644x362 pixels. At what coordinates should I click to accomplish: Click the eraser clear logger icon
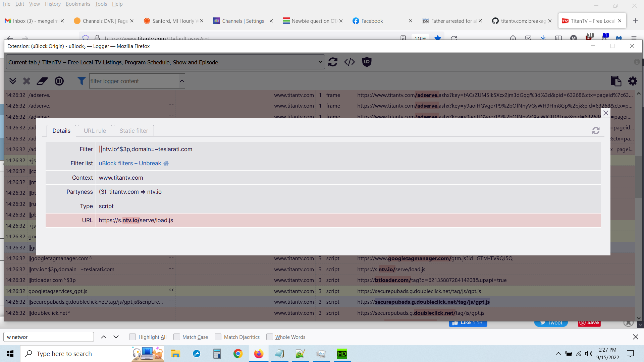tap(42, 81)
